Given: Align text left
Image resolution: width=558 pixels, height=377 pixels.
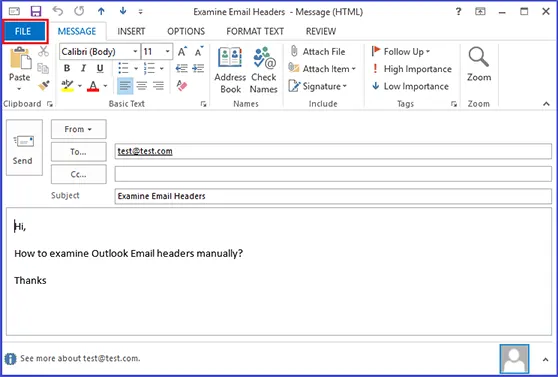Looking at the screenshot, I should [x=125, y=85].
